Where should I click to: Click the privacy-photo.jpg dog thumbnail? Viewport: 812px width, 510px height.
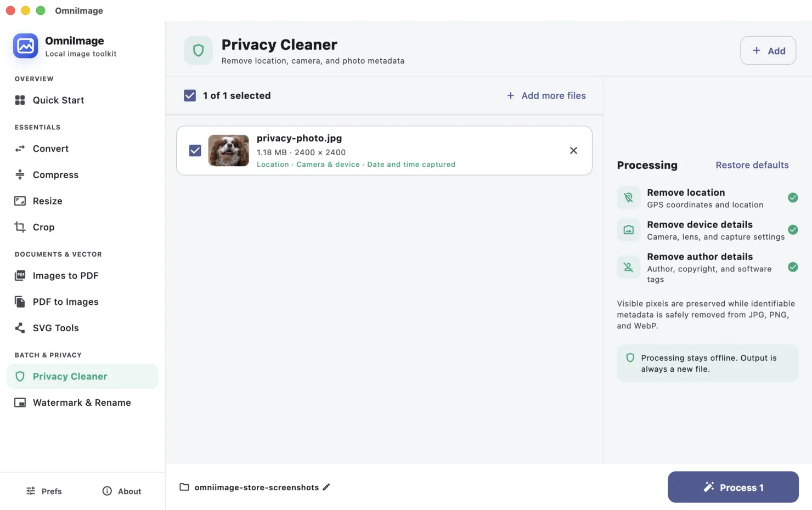(229, 150)
